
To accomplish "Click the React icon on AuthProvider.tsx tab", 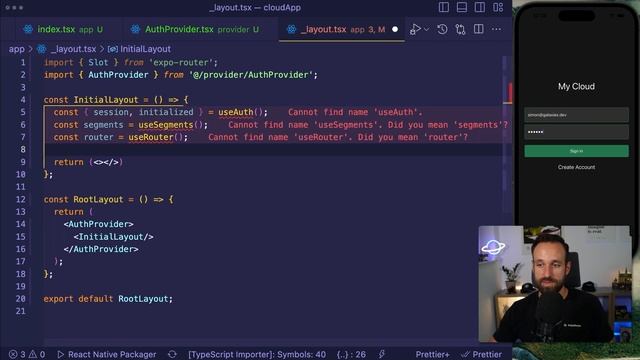I will [x=136, y=29].
